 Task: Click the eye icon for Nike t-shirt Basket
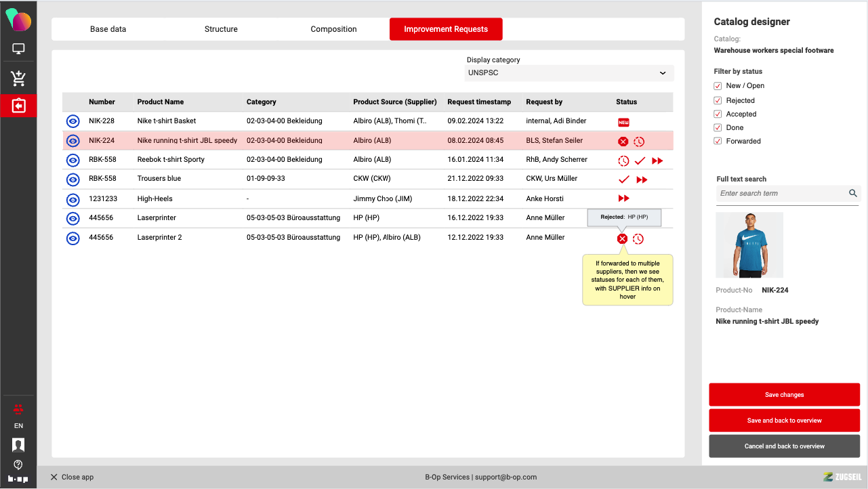pos(73,121)
